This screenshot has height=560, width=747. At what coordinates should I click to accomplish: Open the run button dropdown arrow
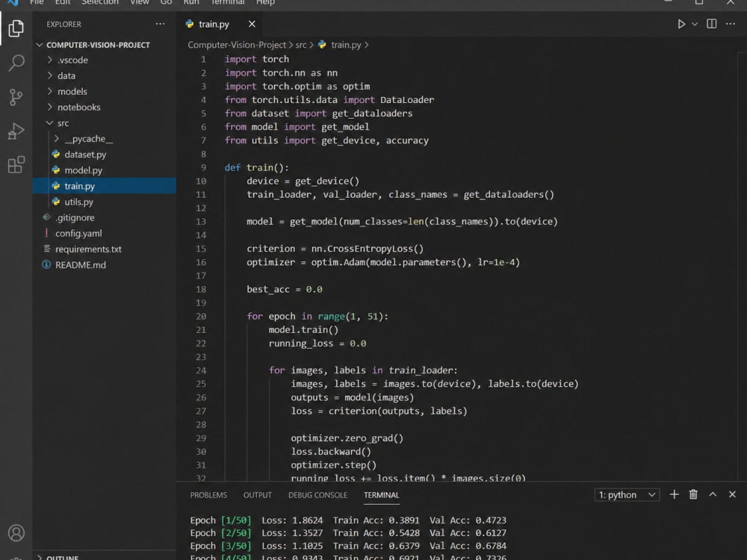(x=695, y=24)
